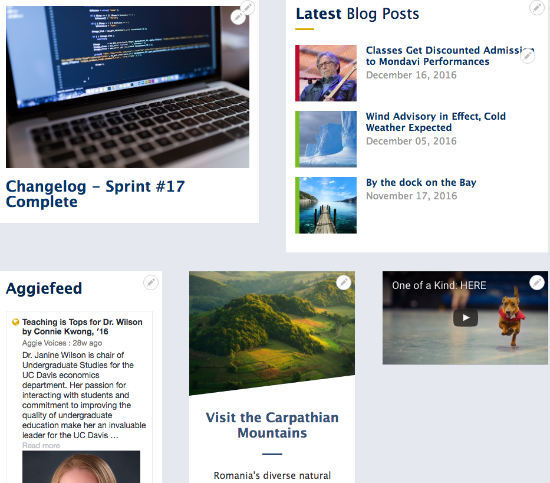The width and height of the screenshot is (550, 483).
Task: Click edit pencil on One of a Kind video
Action: click(x=537, y=282)
